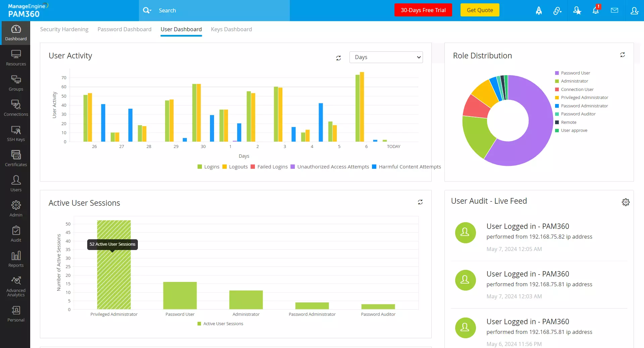Viewport: 644px width, 348px height.
Task: Toggle Active User Sessions legend item
Action: 220,324
